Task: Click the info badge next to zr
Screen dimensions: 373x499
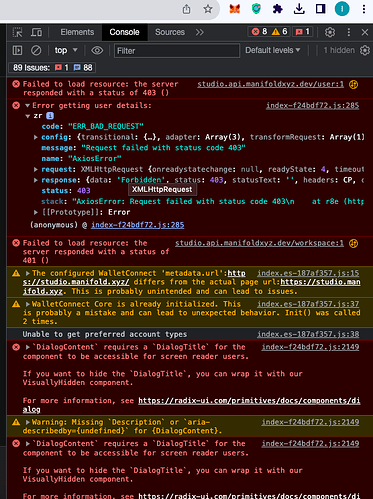Action: [50, 116]
